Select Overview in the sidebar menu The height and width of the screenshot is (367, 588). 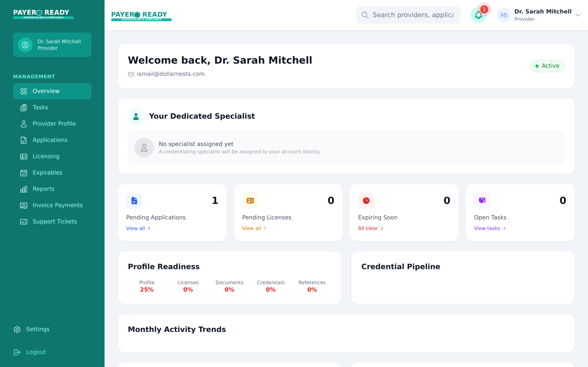pos(46,91)
